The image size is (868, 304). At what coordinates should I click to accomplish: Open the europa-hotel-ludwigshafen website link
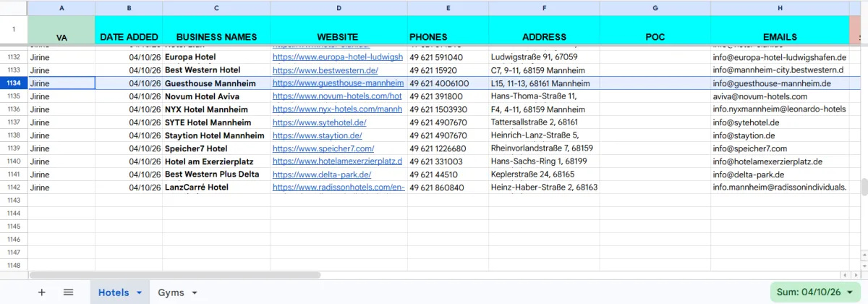click(x=338, y=57)
